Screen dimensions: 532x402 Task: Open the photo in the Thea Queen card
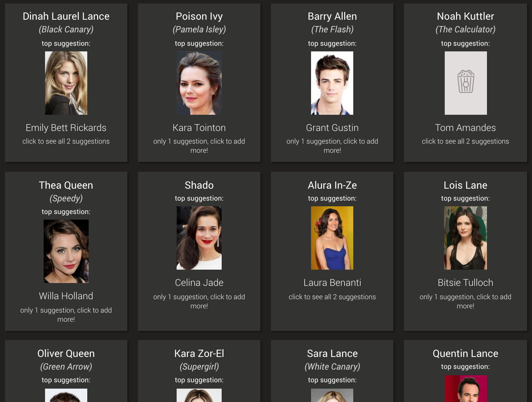(66, 251)
